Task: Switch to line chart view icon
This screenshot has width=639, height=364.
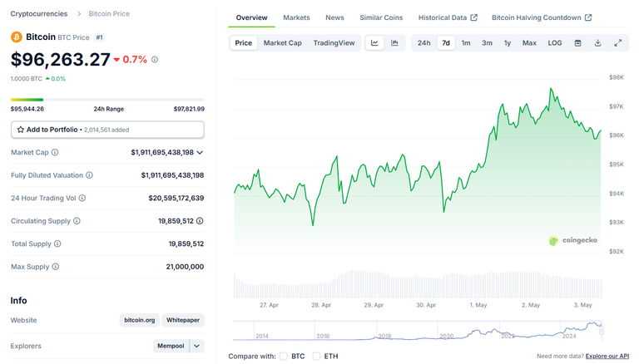Action: tap(374, 42)
